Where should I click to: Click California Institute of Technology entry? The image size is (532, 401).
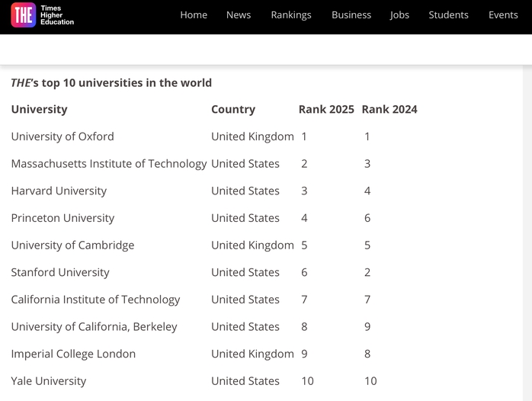coord(95,300)
